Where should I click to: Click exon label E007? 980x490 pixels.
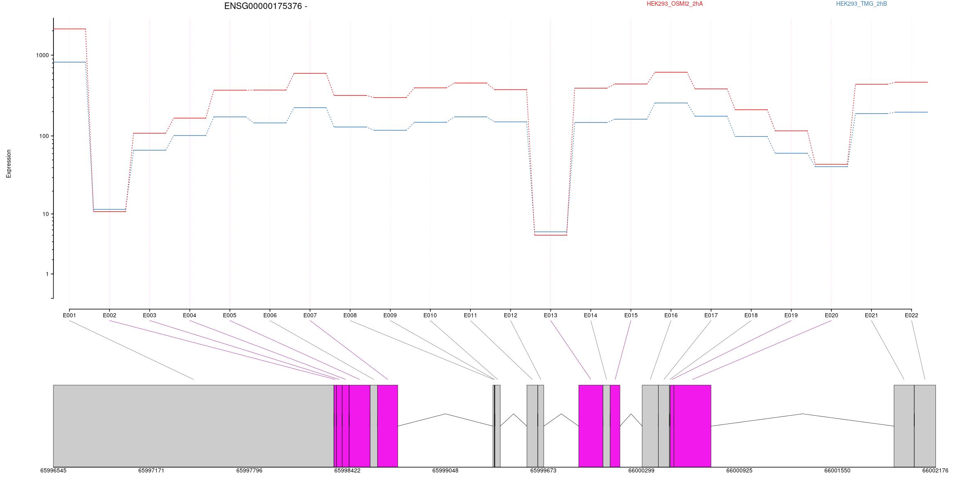pyautogui.click(x=310, y=315)
